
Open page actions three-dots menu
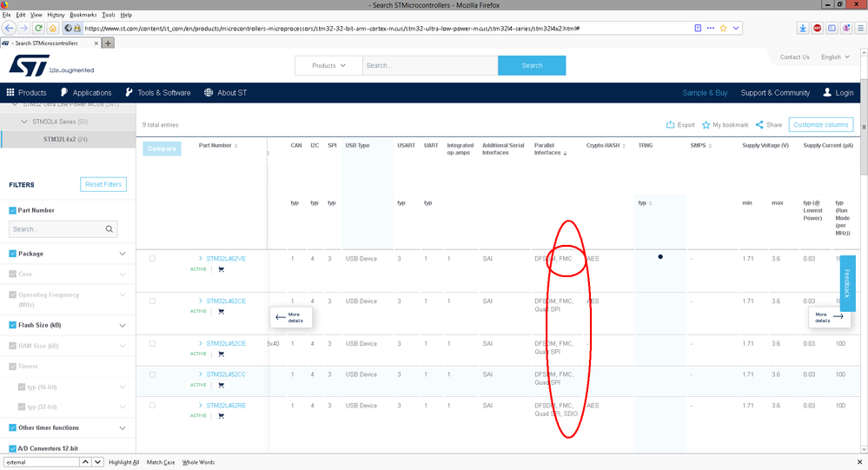coord(711,28)
